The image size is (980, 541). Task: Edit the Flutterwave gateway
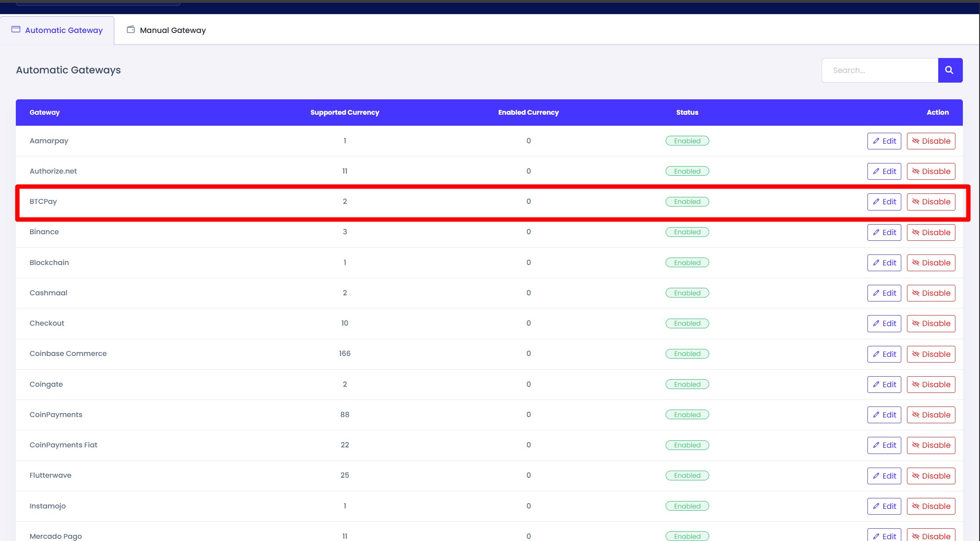(x=884, y=476)
